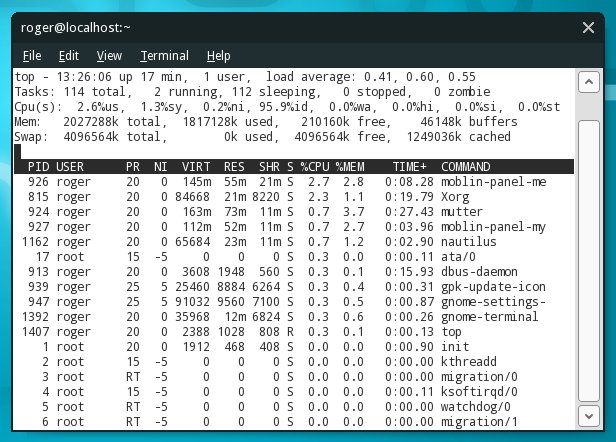The height and width of the screenshot is (442, 616).
Task: Click the %CPU column header
Action: tap(315, 167)
